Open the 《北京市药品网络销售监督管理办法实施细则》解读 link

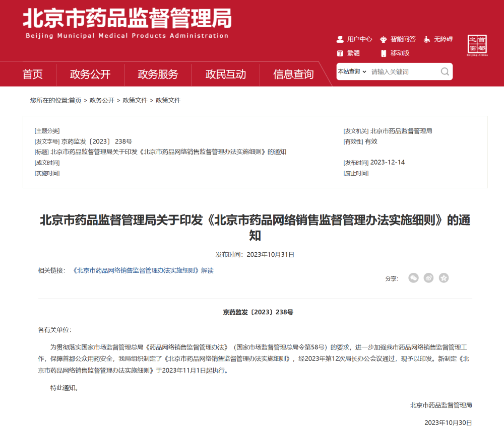143,270
